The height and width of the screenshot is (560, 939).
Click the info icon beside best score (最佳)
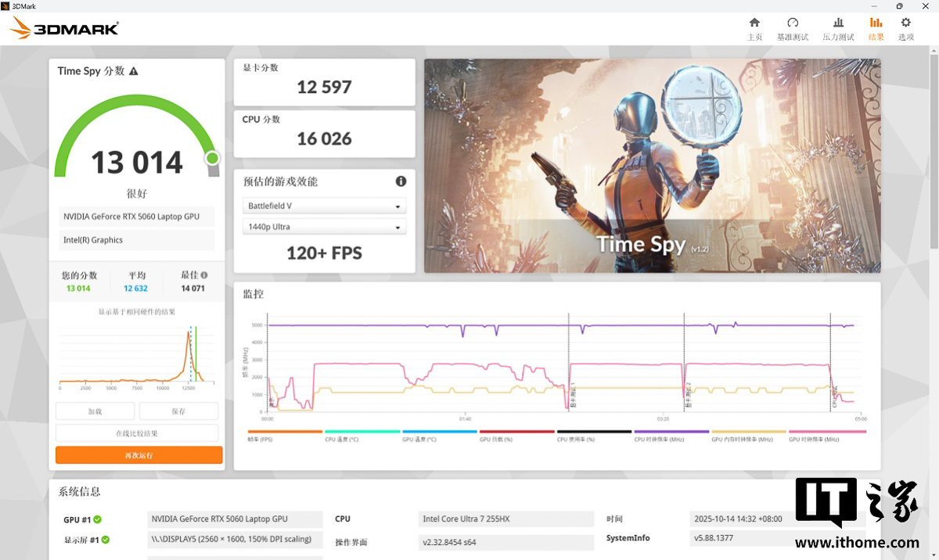(204, 275)
